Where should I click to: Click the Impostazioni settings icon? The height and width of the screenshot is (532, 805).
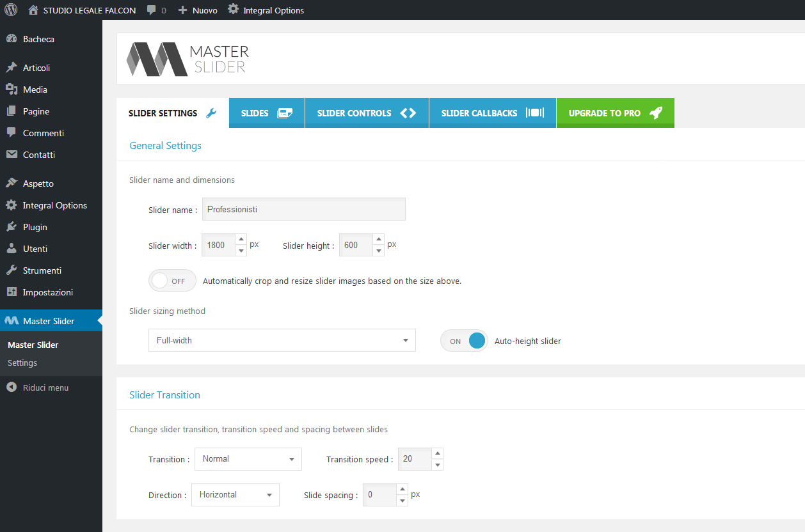[x=12, y=292]
